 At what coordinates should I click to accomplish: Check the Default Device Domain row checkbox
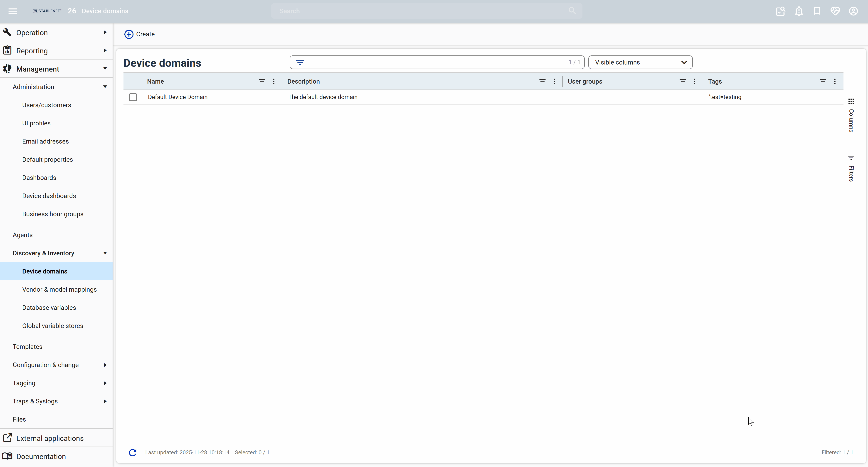pos(133,97)
